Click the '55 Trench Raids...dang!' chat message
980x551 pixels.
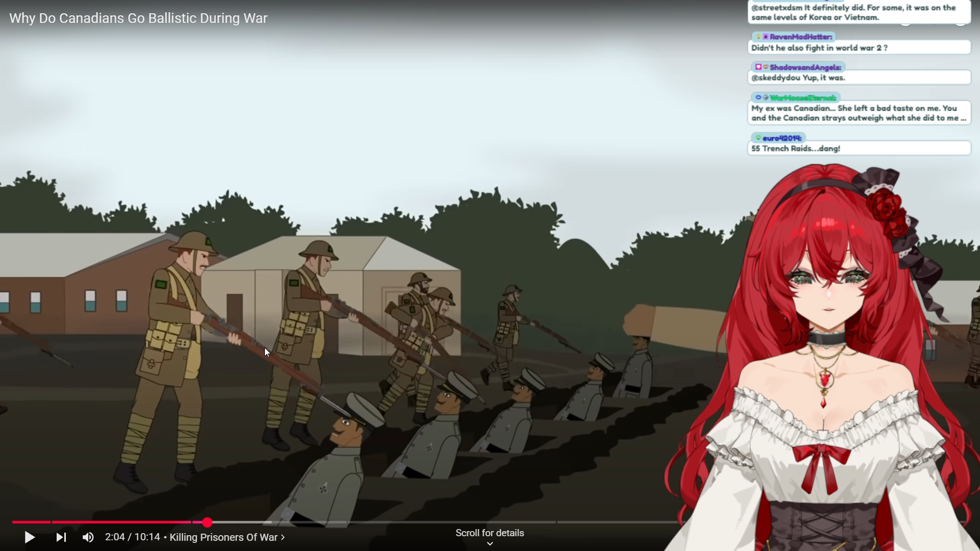[x=859, y=148]
